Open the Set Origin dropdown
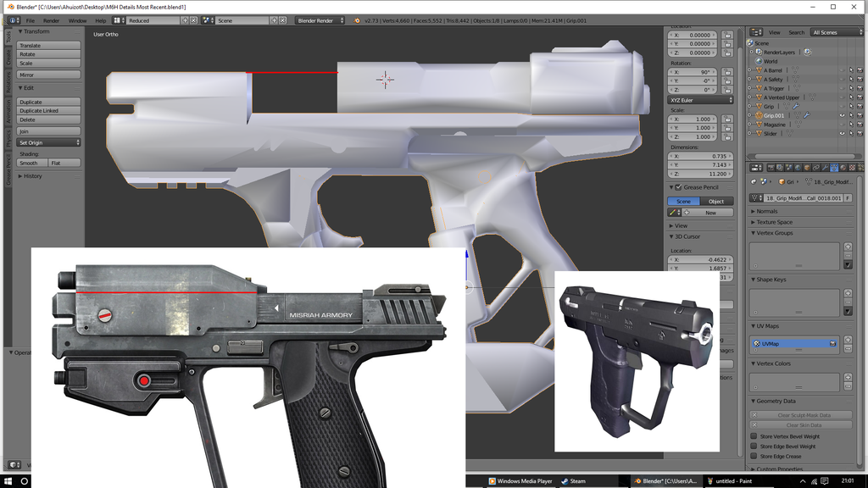868x488 pixels. pyautogui.click(x=48, y=142)
